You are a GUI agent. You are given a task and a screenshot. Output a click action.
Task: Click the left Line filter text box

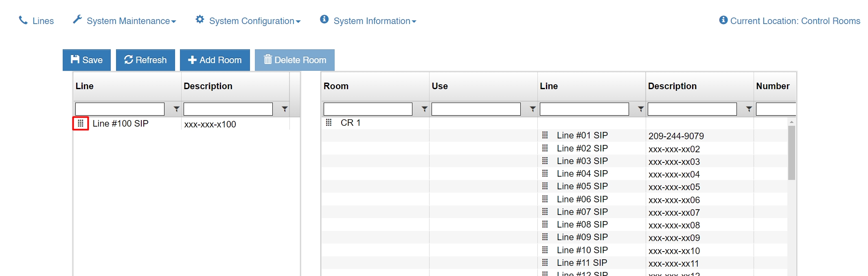(x=120, y=109)
